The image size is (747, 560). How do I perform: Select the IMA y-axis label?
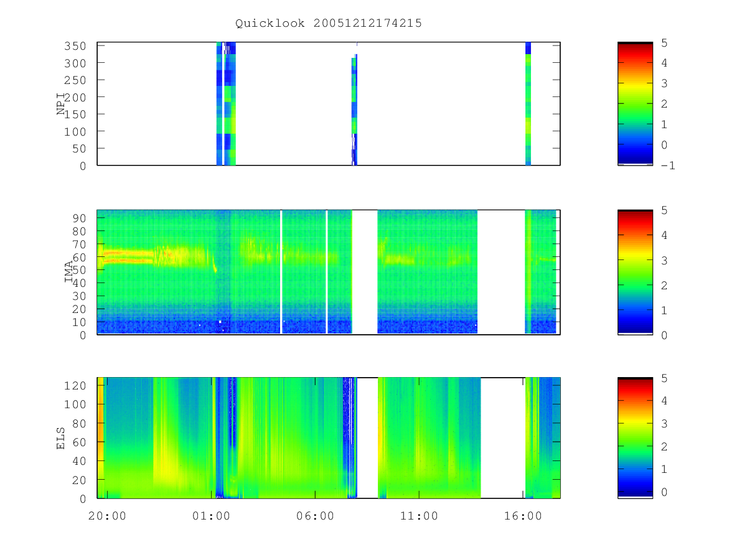(x=68, y=273)
